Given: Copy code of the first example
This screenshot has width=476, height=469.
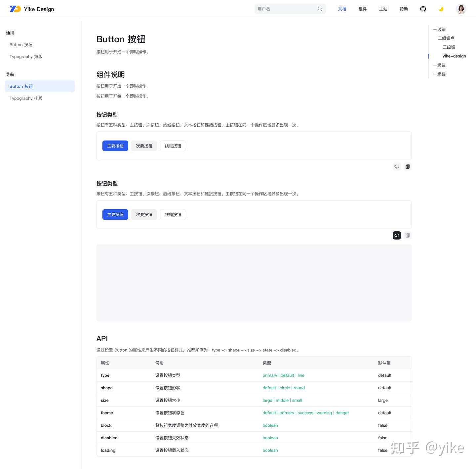Looking at the screenshot, I should point(407,166).
